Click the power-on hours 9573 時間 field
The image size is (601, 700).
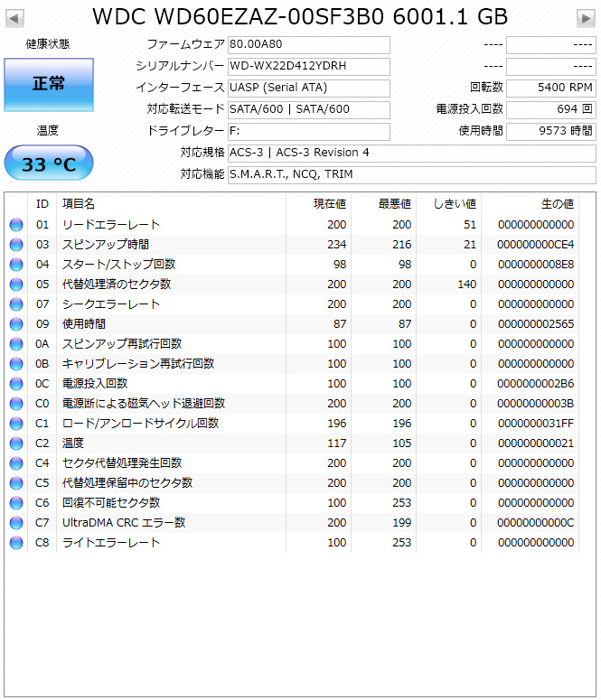[x=551, y=131]
